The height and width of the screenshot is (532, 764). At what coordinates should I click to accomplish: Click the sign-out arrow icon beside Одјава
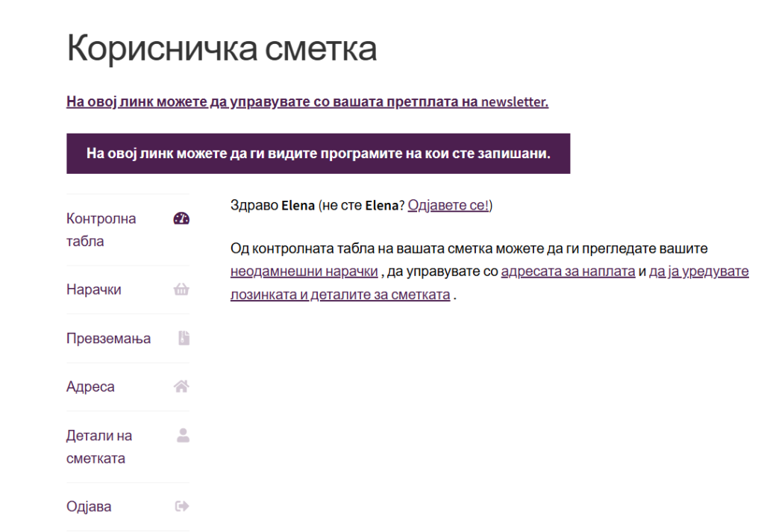(x=181, y=507)
